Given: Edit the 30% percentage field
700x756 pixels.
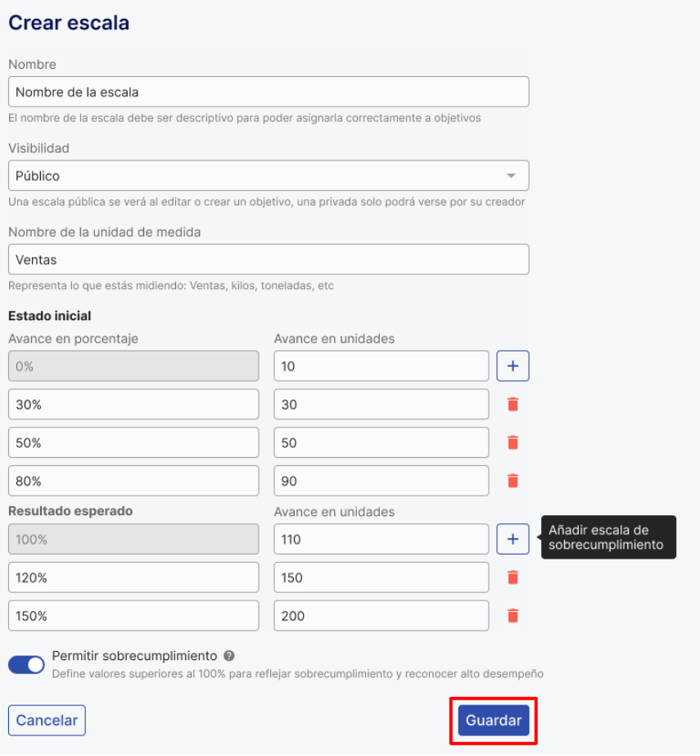Looking at the screenshot, I should pyautogui.click(x=133, y=405).
